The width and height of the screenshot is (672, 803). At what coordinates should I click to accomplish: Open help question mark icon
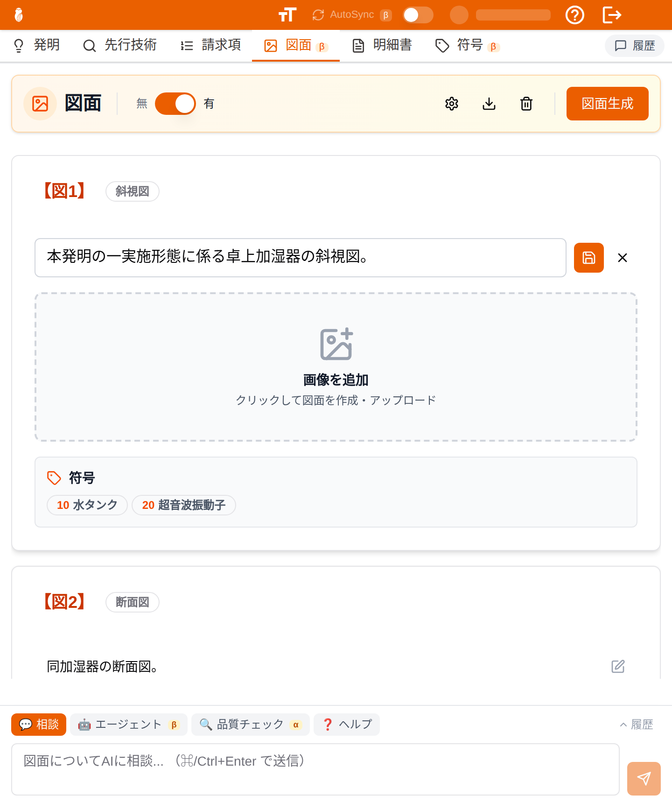tap(574, 15)
